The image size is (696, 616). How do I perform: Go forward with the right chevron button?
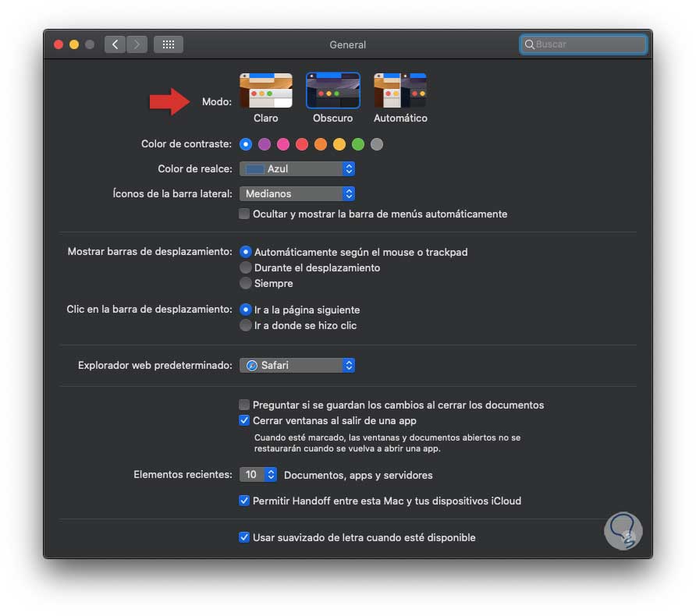[x=137, y=44]
